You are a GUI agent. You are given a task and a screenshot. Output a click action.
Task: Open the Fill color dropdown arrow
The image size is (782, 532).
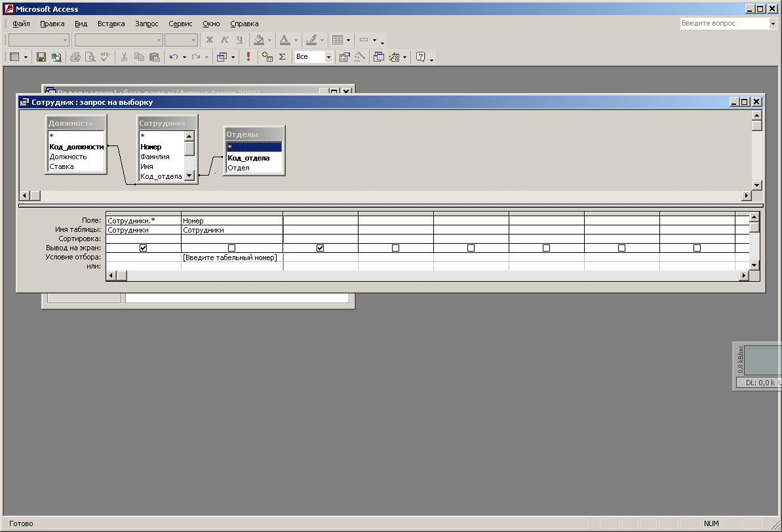[270, 40]
